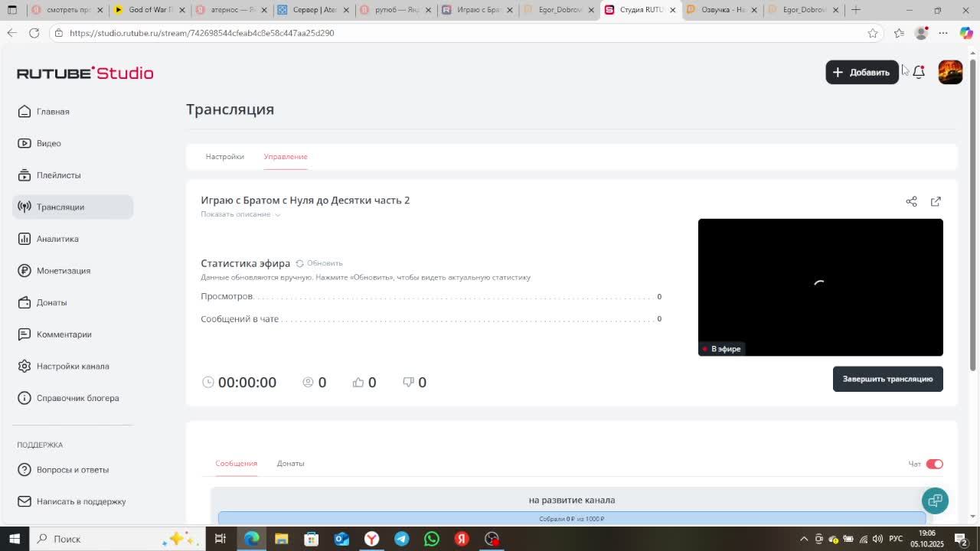This screenshot has height=551, width=980.
Task: Toggle the Чат switch off
Action: click(x=934, y=464)
